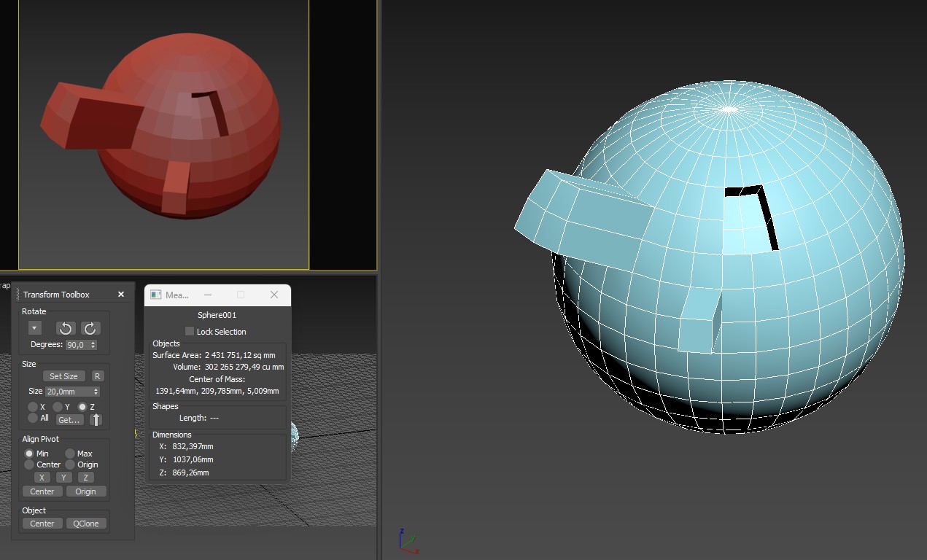Viewport: 927px width, 560px height.
Task: Grab the Transform Toolbox drag handle
Action: [18, 294]
